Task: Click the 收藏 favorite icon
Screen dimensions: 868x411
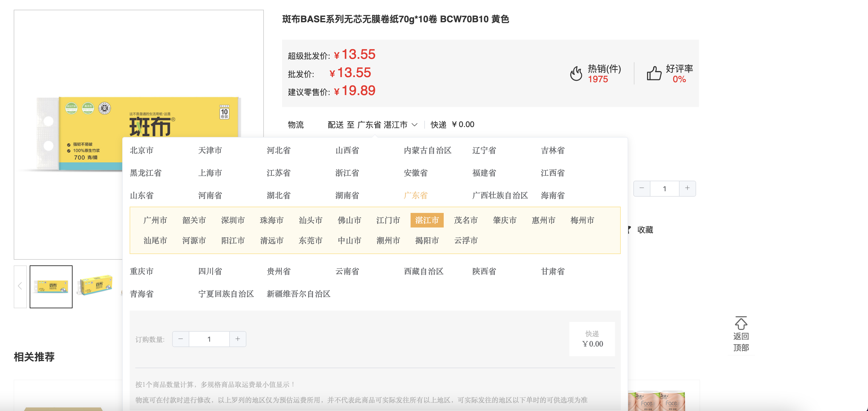Action: (629, 230)
